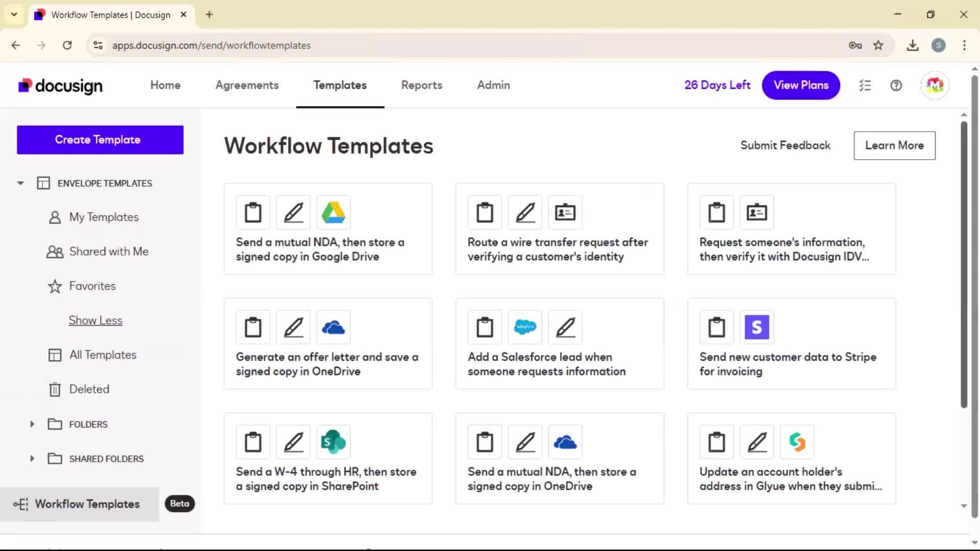
Task: Open 'Send new customer data to Stripe' card
Action: point(791,343)
